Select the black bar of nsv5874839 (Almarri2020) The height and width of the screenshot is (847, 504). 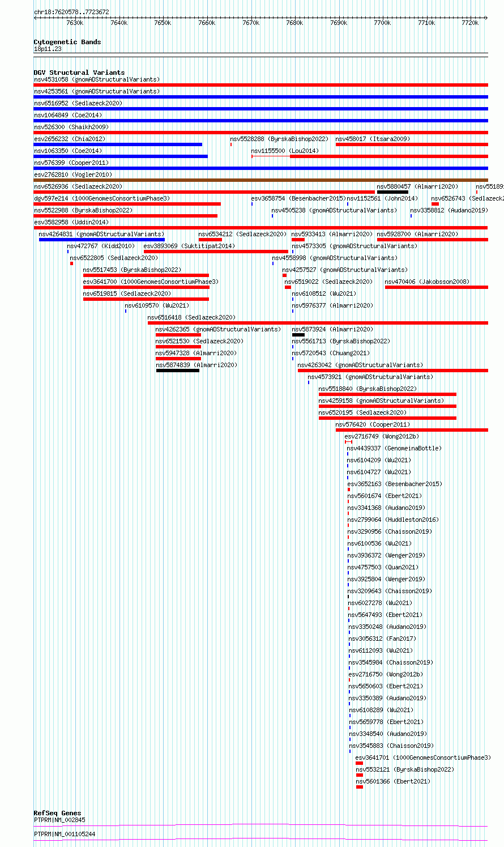tap(178, 371)
